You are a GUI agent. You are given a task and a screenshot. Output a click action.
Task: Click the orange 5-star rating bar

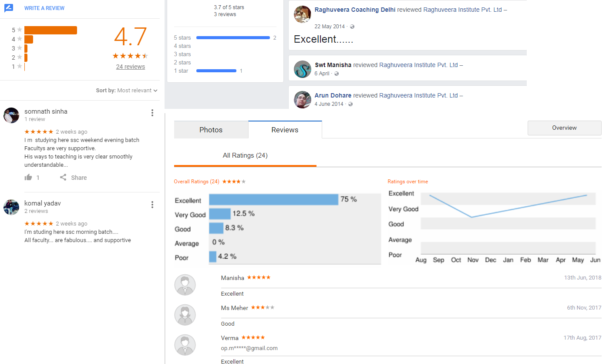tap(50, 30)
